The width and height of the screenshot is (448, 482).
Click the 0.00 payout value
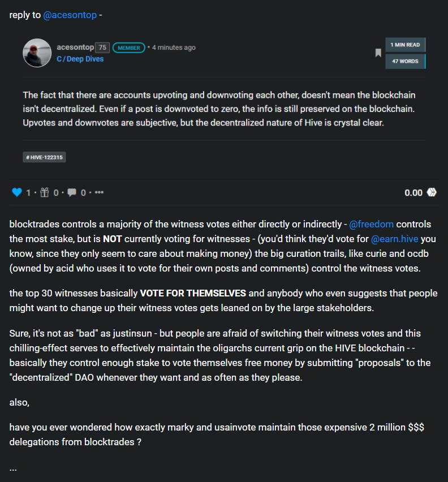413,193
